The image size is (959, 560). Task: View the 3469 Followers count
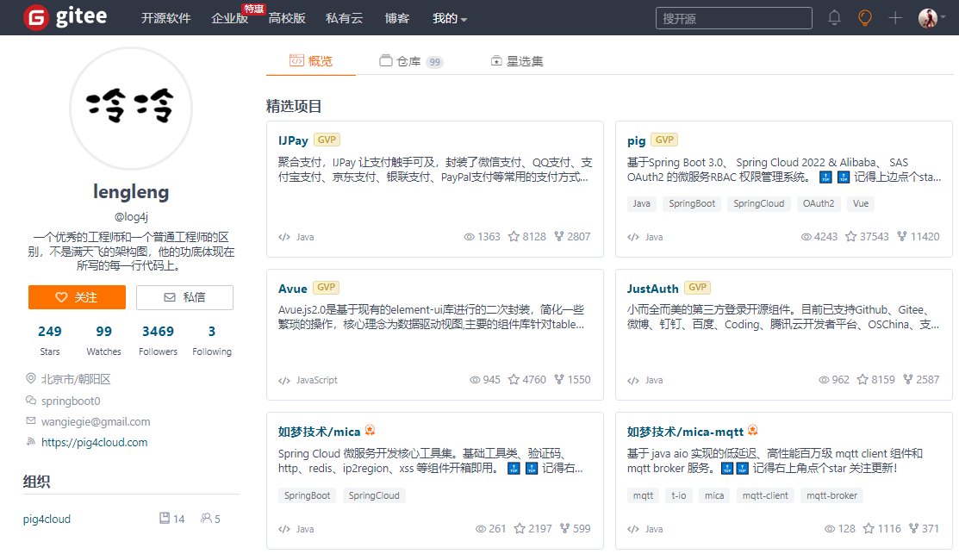pyautogui.click(x=158, y=340)
